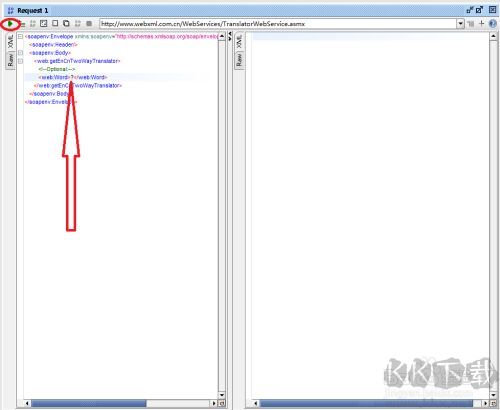Click the empty square toolbar icon
500x410 pixels.
pyautogui.click(x=55, y=23)
